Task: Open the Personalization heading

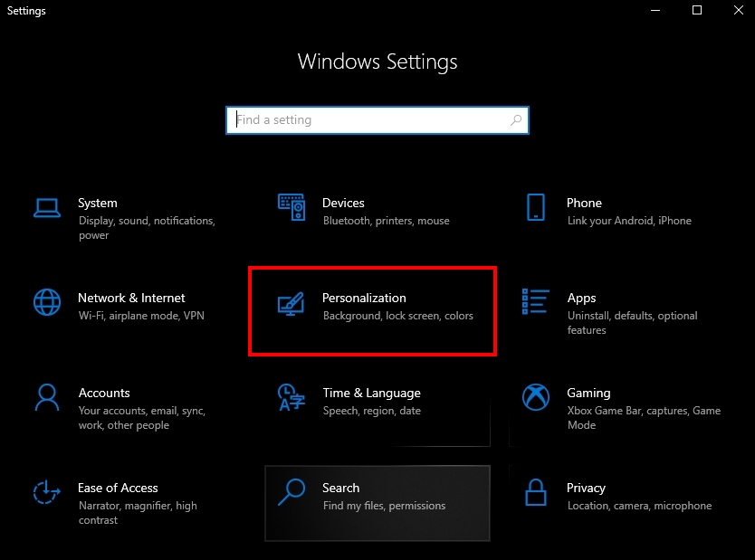Action: [364, 298]
